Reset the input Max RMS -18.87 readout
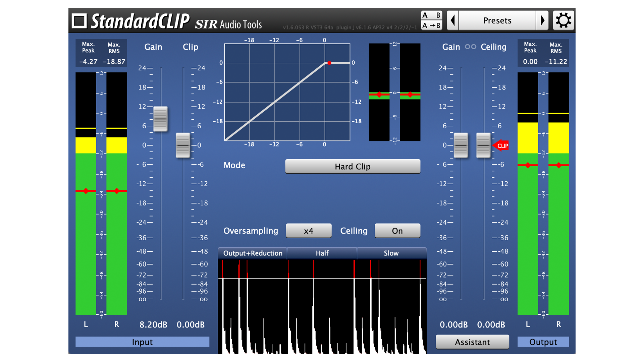This screenshot has width=644, height=362. tap(114, 62)
